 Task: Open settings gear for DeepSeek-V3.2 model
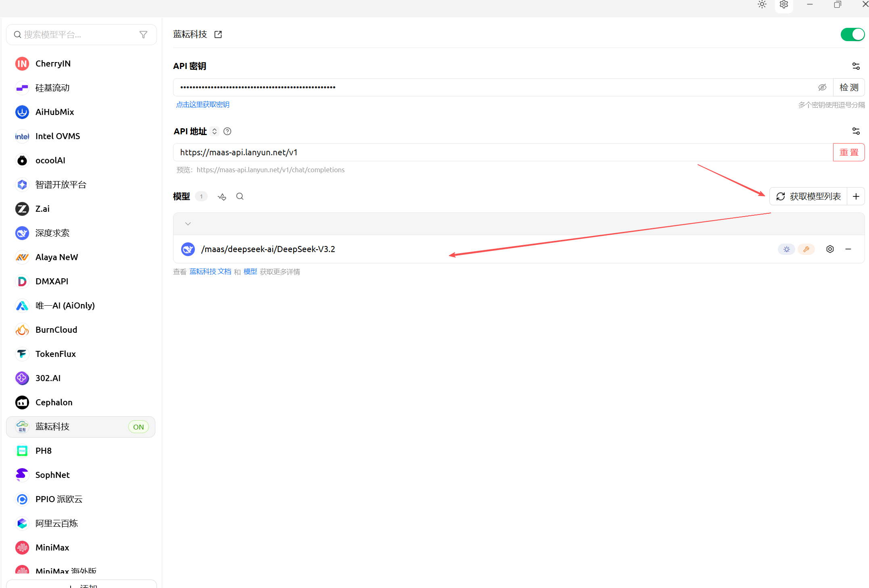pos(830,249)
